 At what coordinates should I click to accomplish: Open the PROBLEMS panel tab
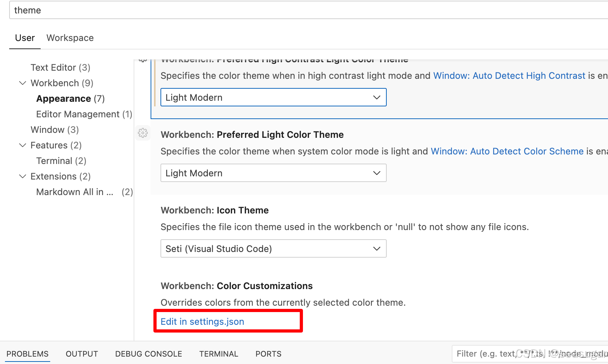(27, 354)
